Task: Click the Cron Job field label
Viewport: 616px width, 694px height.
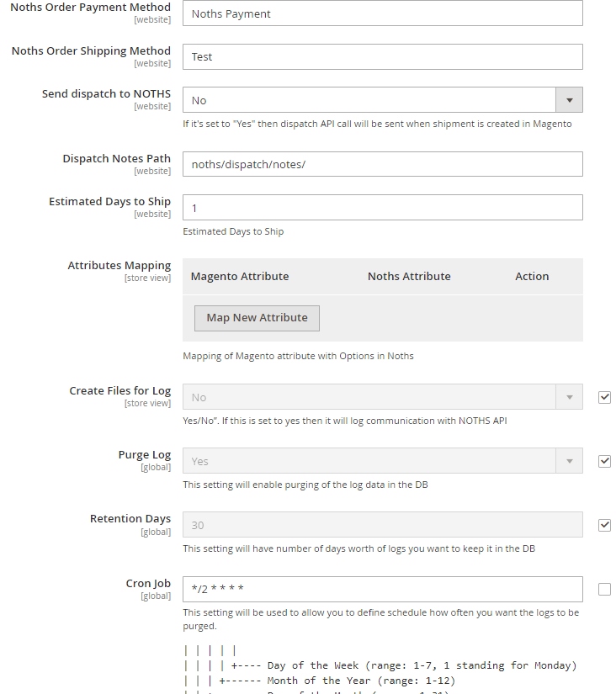Action: [x=148, y=583]
